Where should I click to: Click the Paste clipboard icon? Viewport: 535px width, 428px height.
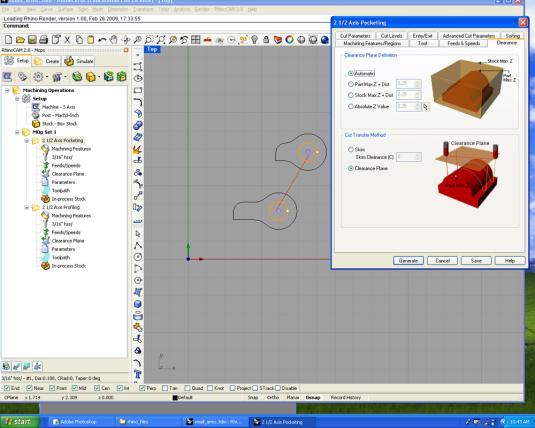pos(90,40)
